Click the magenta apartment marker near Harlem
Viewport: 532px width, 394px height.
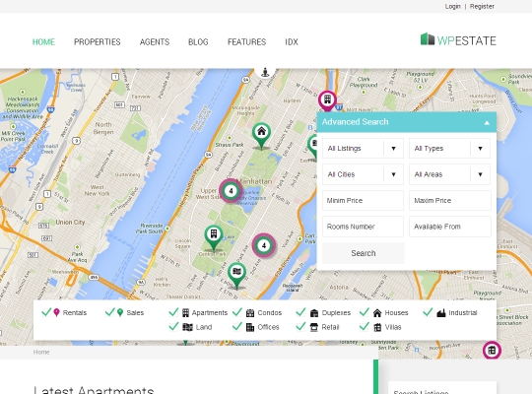point(327,100)
